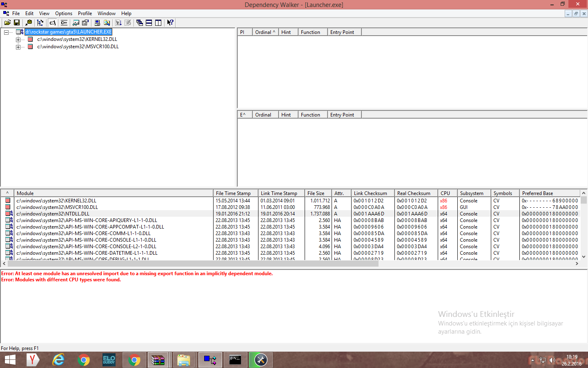Open File Explorer folder in taskbar
The width and height of the screenshot is (588, 368).
tap(184, 360)
